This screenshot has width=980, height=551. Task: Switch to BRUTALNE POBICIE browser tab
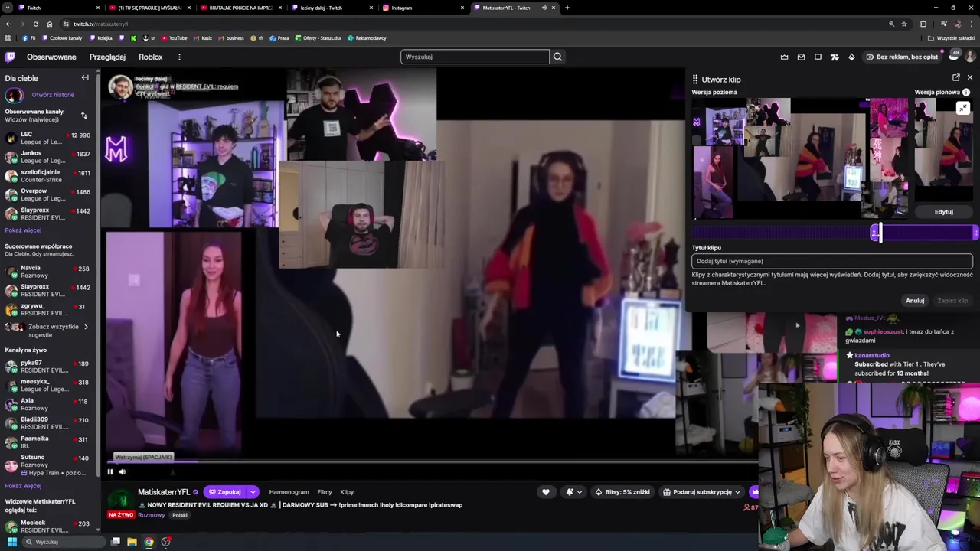[x=241, y=8]
